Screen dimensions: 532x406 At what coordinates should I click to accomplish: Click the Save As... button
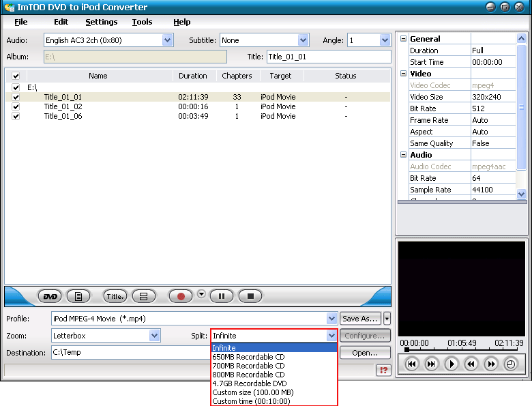[x=360, y=319]
